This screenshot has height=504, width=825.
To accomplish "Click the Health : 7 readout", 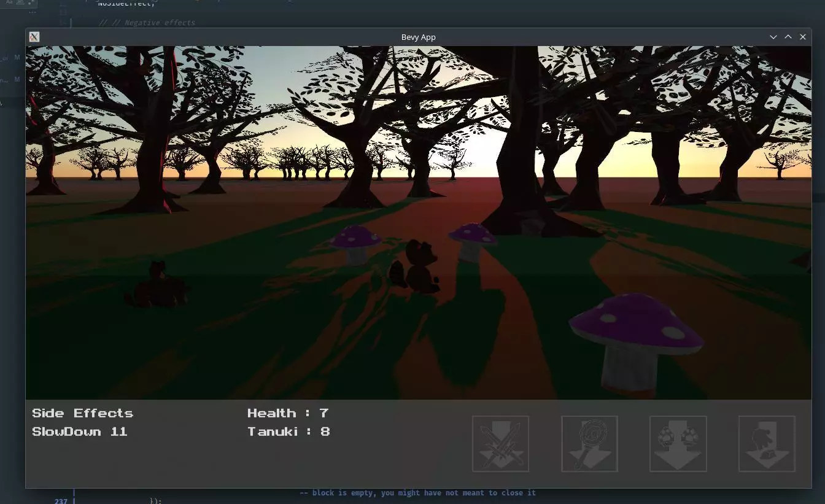I will (x=287, y=413).
